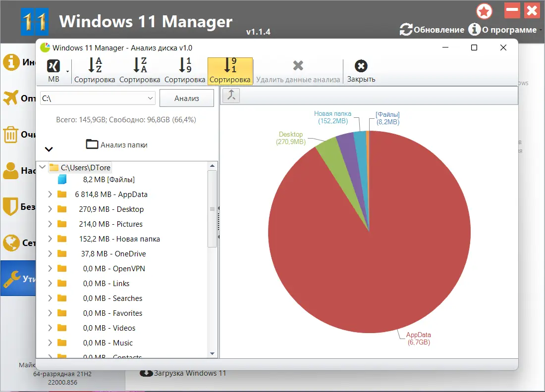Click the AppData (6,7GB) chart label
This screenshot has height=392, width=545.
[419, 339]
